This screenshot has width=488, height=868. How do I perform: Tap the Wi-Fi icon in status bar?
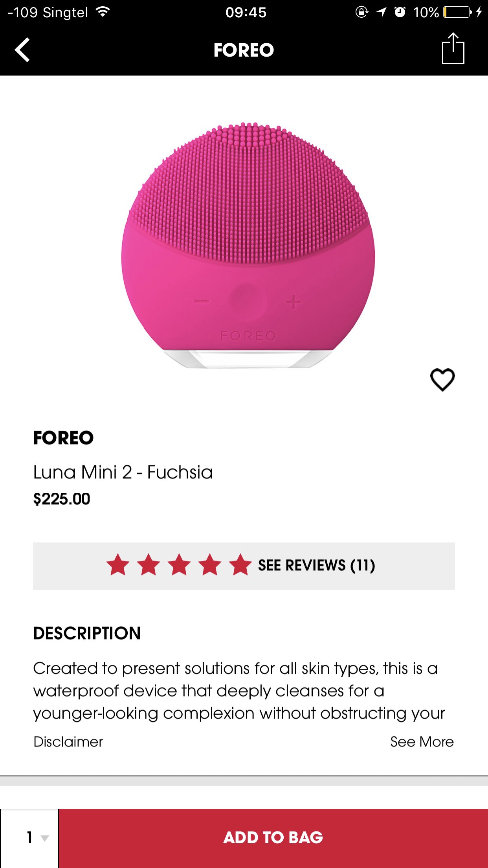point(103,12)
